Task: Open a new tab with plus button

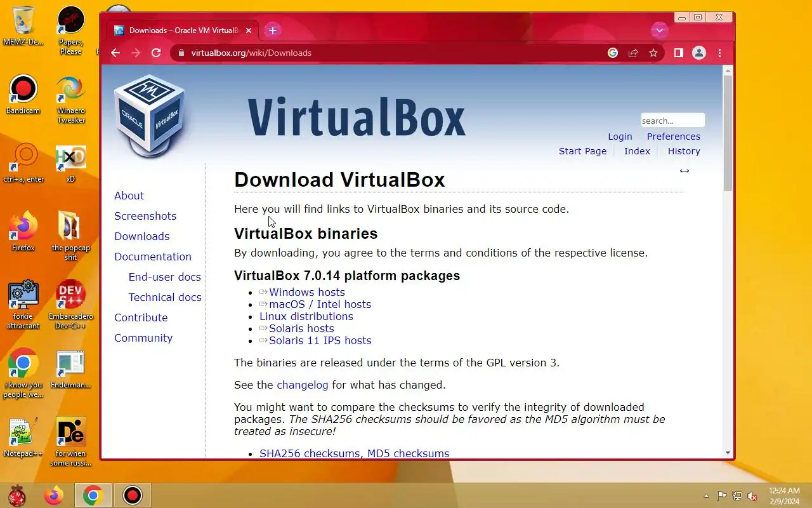Action: click(x=272, y=30)
